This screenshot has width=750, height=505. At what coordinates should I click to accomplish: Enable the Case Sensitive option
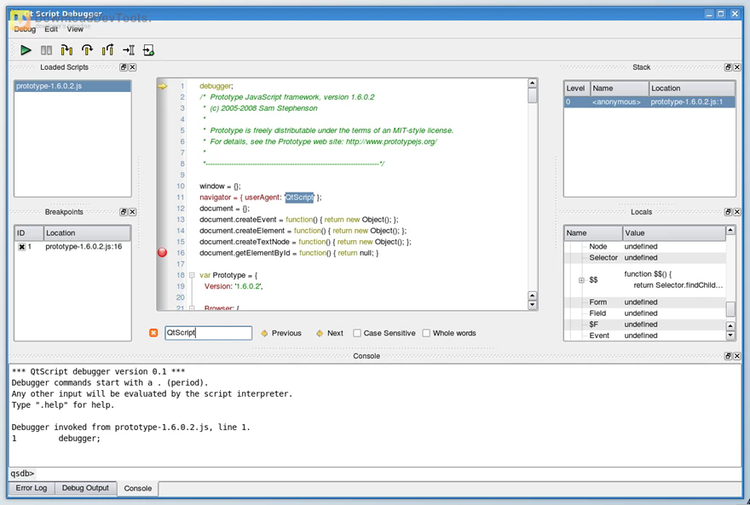pos(357,333)
